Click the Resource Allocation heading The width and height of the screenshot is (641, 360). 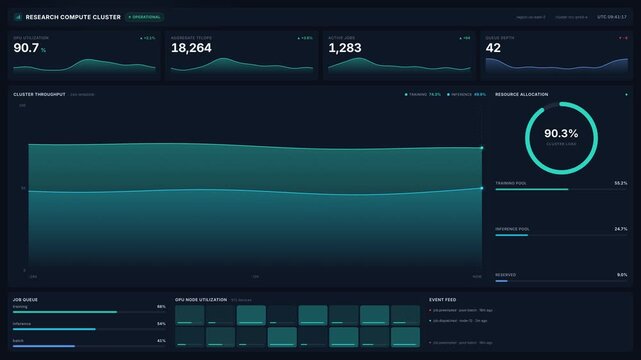(522, 94)
